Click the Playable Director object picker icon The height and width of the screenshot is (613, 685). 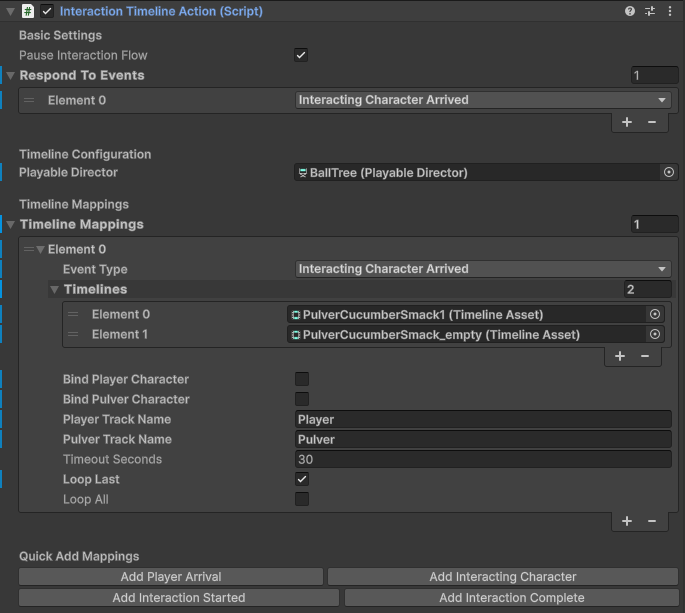point(669,173)
